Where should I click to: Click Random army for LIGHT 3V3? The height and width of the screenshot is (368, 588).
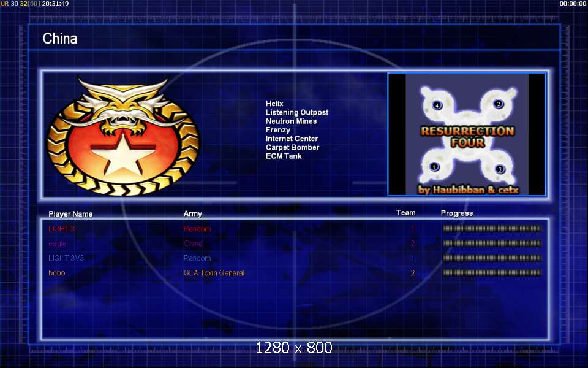(x=197, y=258)
